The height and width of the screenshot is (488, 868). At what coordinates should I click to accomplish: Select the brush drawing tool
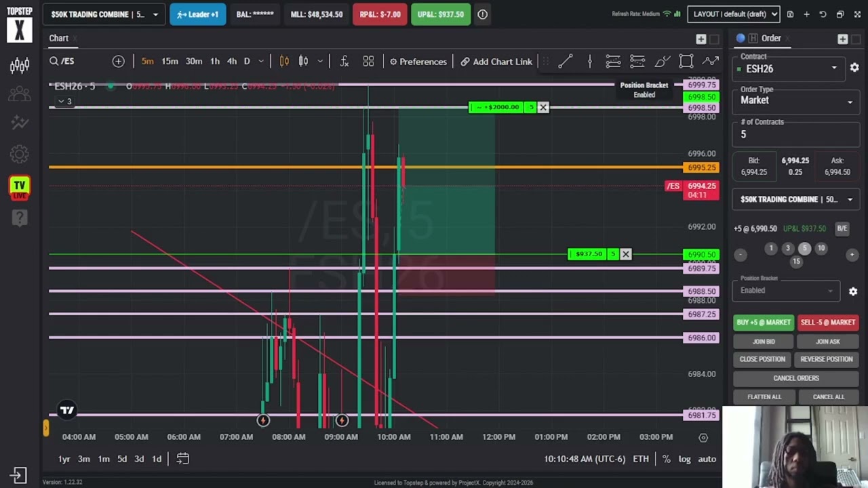click(662, 62)
